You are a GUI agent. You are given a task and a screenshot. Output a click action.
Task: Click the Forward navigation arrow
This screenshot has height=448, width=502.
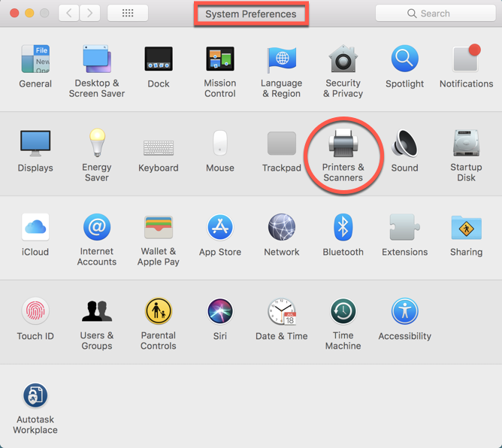click(x=89, y=13)
